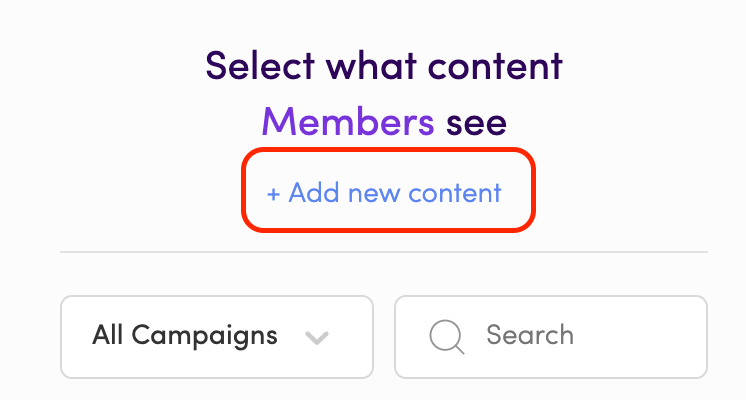
Task: Click the Search placeholder text
Action: click(530, 335)
